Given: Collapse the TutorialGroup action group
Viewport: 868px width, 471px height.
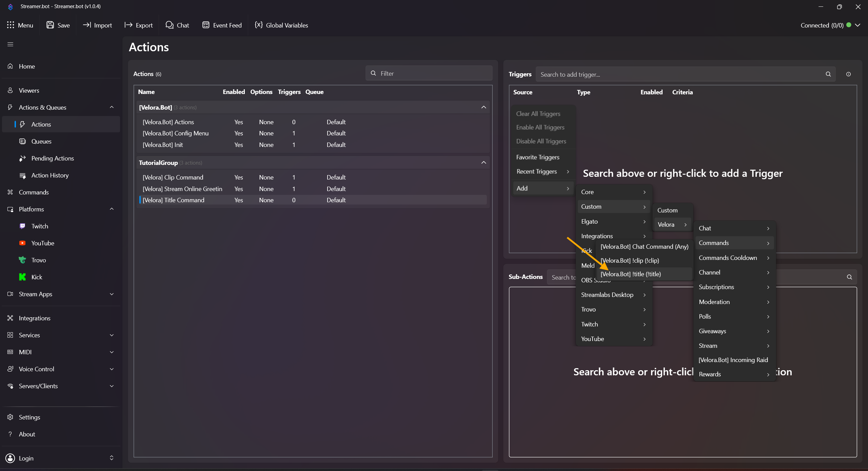Looking at the screenshot, I should (484, 163).
